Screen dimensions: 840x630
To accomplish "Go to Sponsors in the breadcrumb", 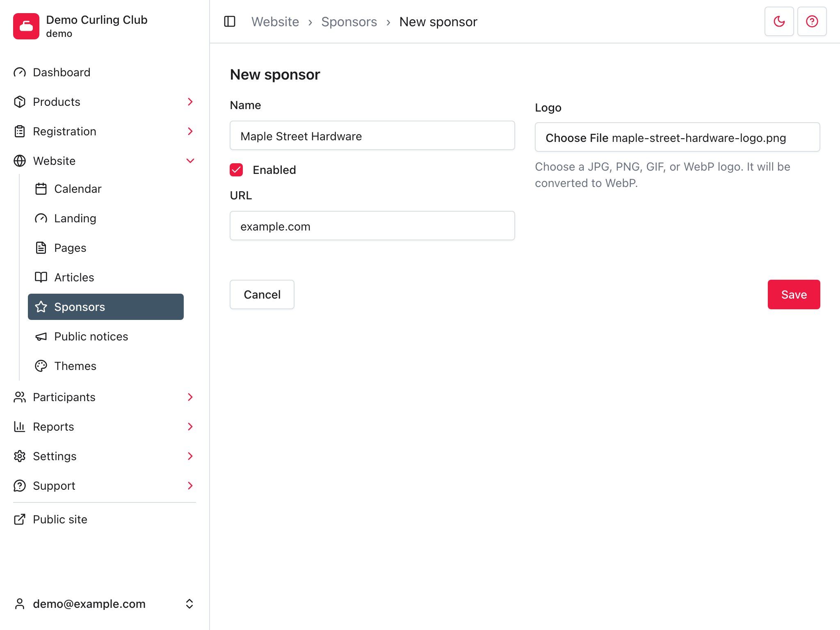I will pos(349,22).
